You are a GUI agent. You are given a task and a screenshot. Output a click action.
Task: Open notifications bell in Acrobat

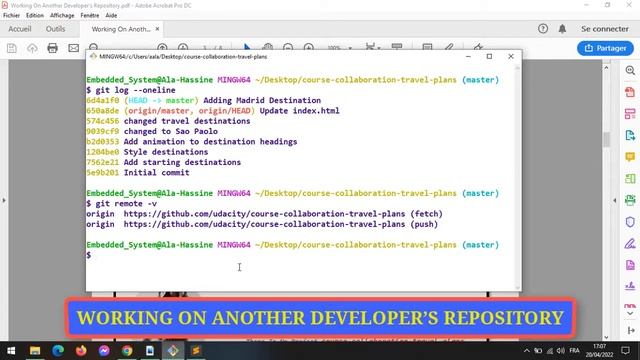click(x=562, y=29)
